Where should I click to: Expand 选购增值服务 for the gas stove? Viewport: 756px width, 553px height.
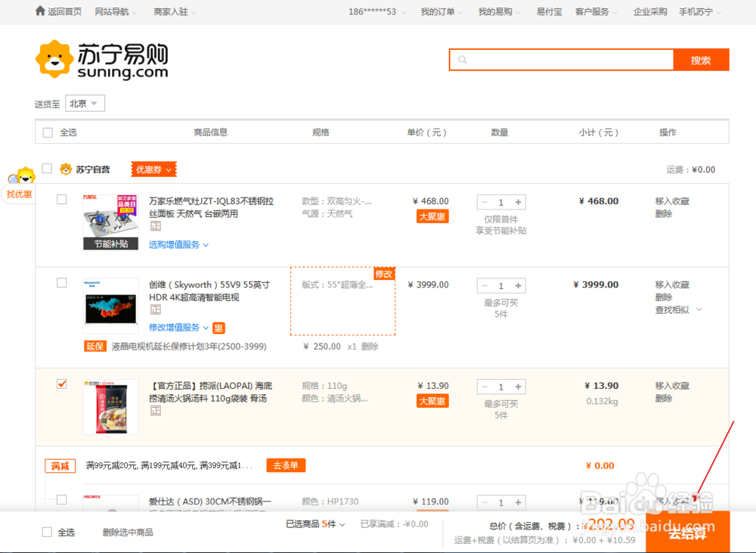[178, 244]
